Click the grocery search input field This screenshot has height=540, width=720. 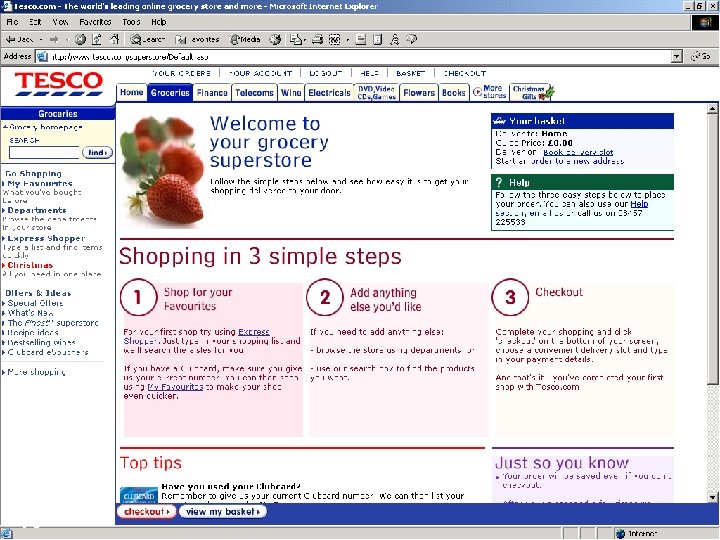(x=44, y=152)
